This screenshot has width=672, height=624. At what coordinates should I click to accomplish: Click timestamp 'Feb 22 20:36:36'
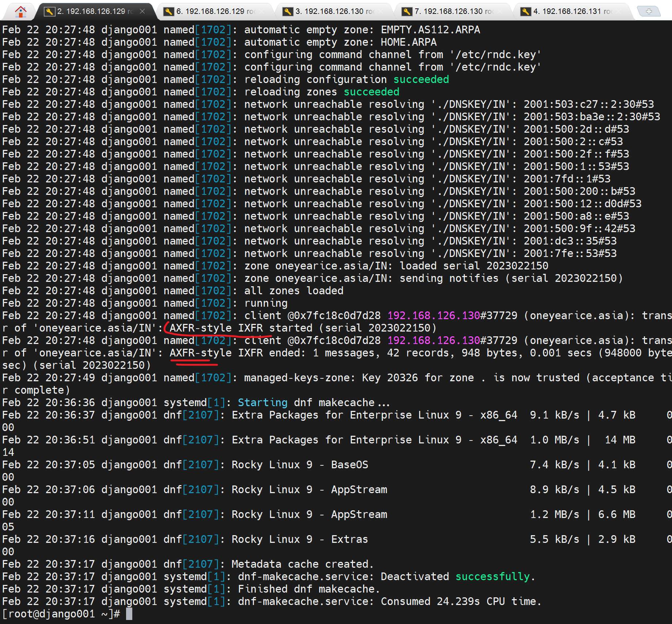pyautogui.click(x=49, y=403)
